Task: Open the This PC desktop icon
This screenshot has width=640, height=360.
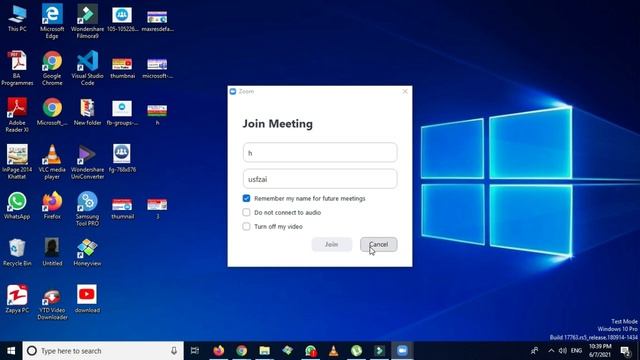Action: tap(17, 18)
